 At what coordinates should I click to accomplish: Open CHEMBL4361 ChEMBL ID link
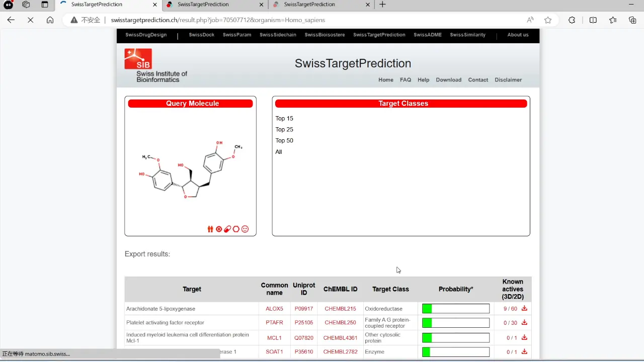coord(341,338)
